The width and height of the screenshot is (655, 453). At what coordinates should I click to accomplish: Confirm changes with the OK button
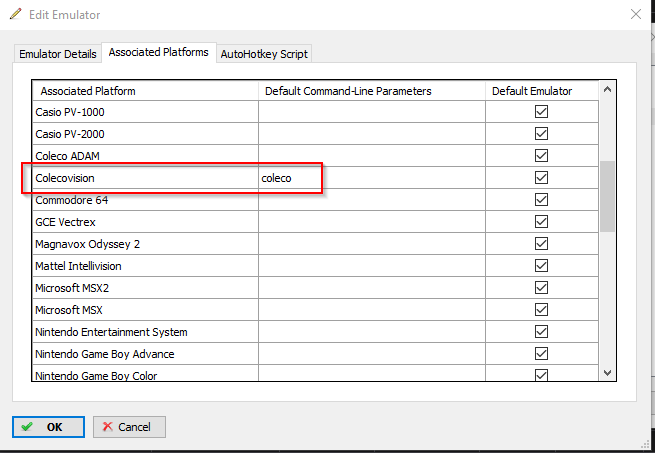point(48,427)
